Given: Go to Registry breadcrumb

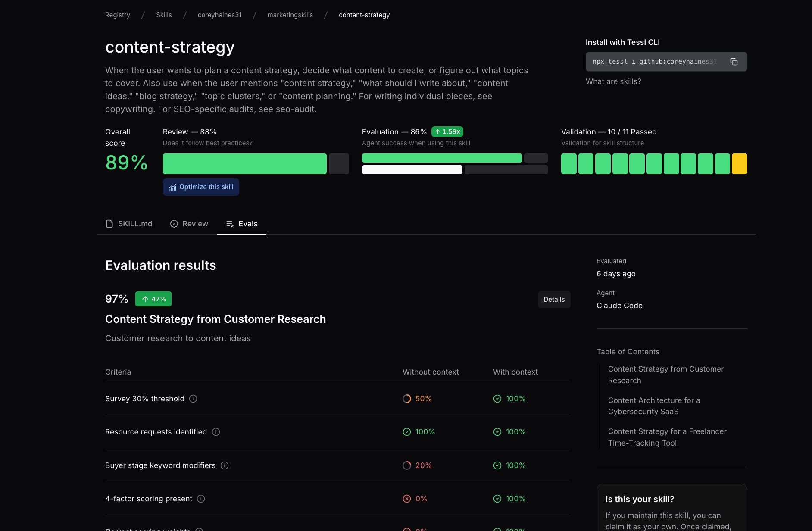Looking at the screenshot, I should [x=118, y=15].
